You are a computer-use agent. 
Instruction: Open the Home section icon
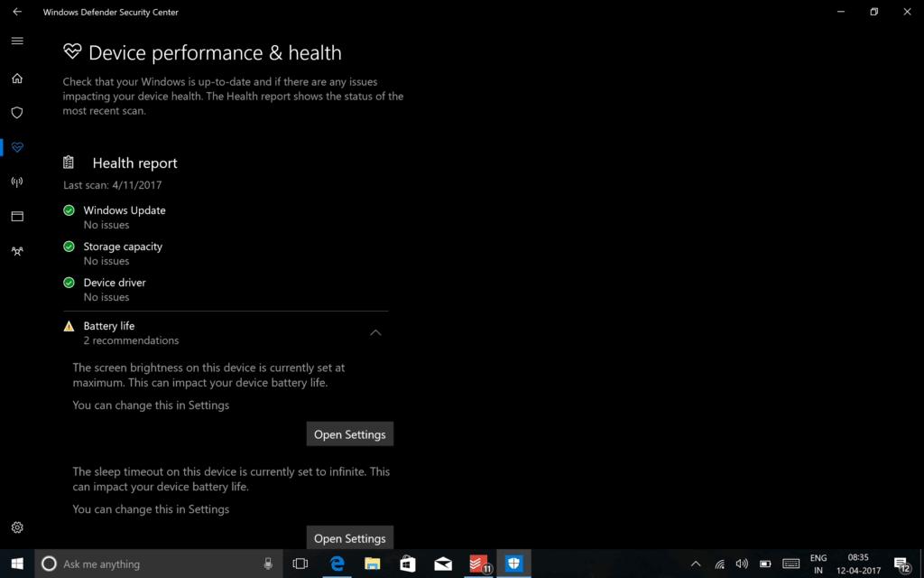[x=17, y=79]
